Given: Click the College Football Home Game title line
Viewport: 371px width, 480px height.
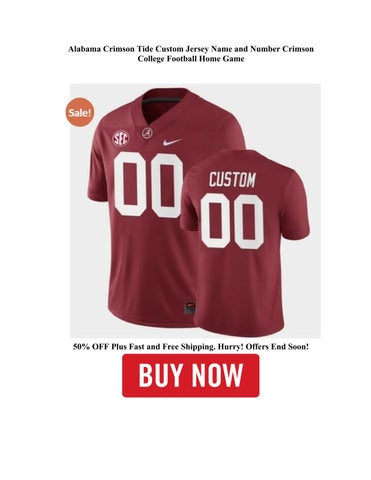Looking at the screenshot, I should [x=191, y=59].
